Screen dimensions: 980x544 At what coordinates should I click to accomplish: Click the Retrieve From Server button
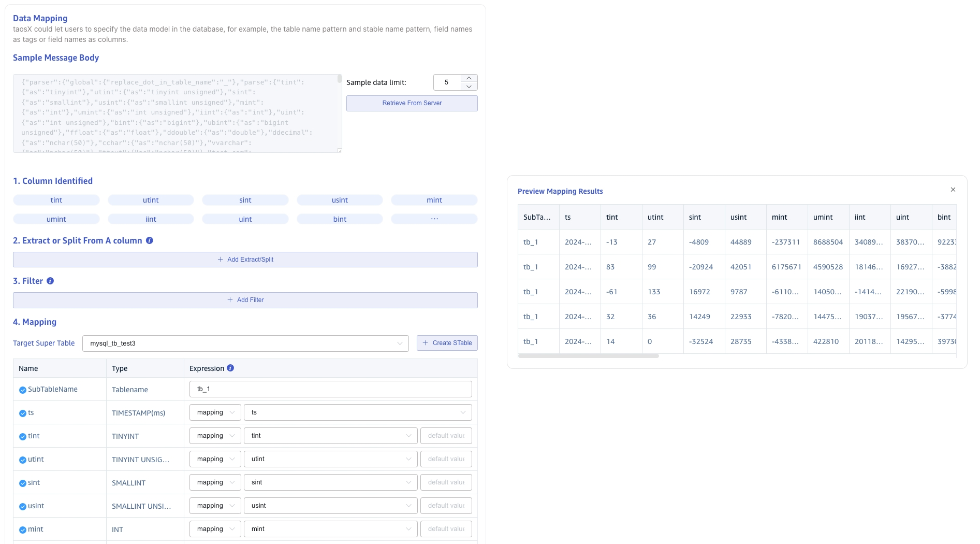click(412, 103)
